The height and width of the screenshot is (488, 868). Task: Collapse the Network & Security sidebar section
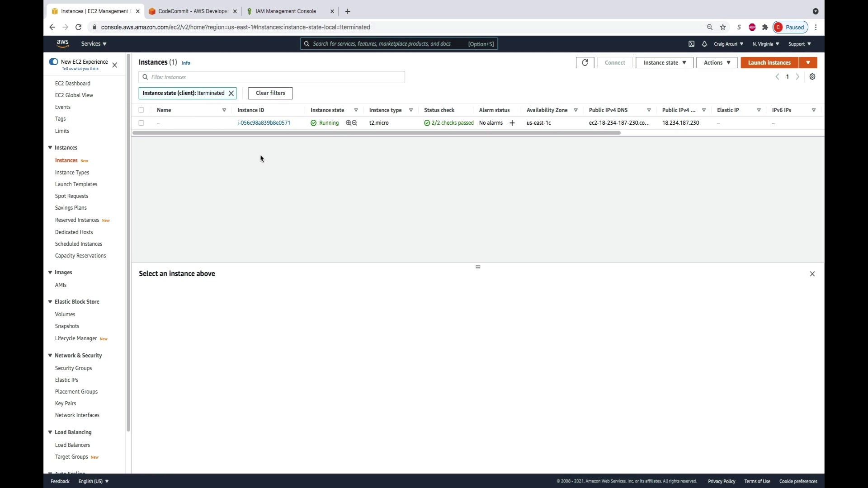[x=50, y=356]
